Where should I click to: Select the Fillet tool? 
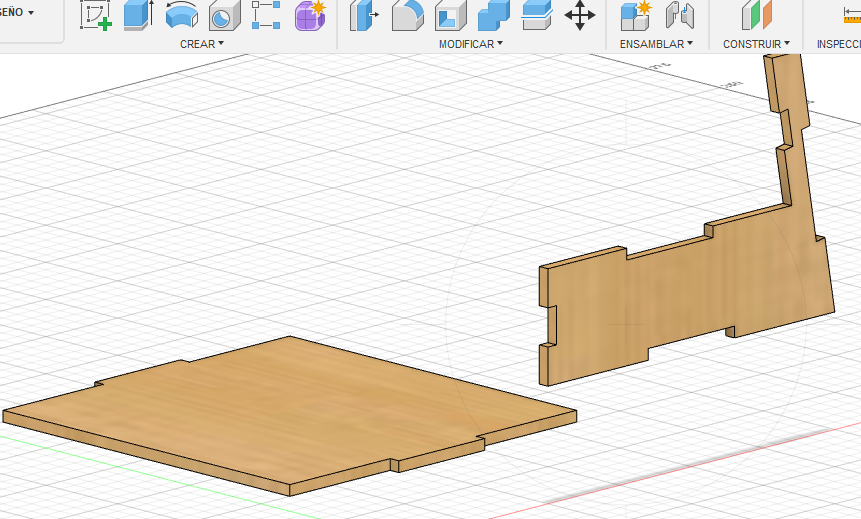pos(408,15)
